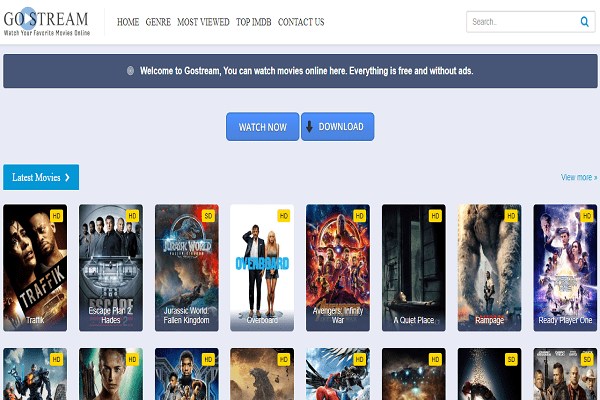The height and width of the screenshot is (400, 600).
Task: Click HD badge on Avengers: Infinity War
Action: [359, 216]
